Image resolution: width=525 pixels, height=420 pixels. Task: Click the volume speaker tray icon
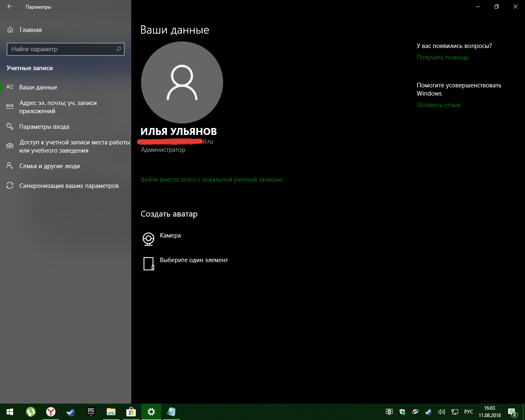point(441,412)
